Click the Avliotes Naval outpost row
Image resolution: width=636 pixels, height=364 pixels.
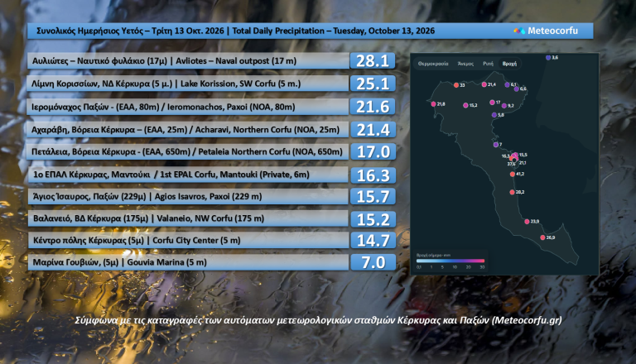click(188, 60)
